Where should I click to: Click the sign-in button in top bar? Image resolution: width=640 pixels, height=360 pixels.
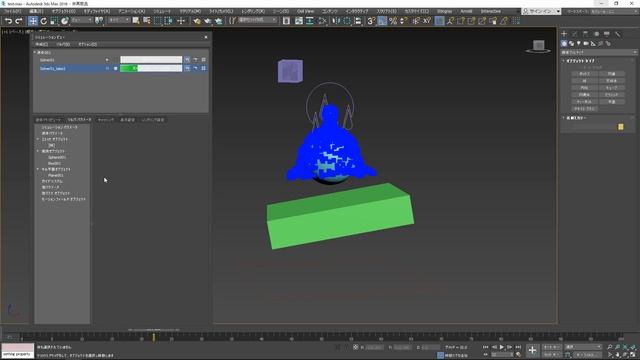[542, 11]
